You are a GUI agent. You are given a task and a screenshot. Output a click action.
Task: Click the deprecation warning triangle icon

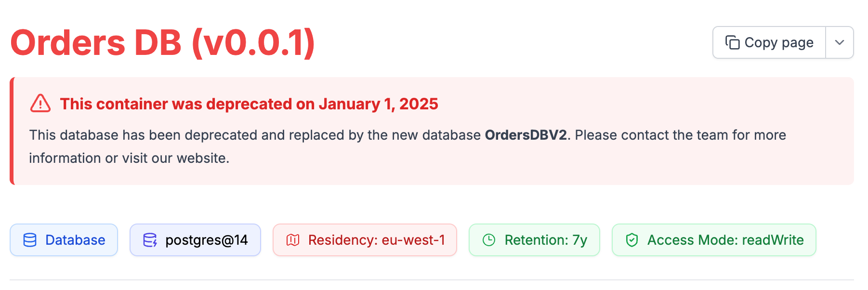pyautogui.click(x=40, y=104)
